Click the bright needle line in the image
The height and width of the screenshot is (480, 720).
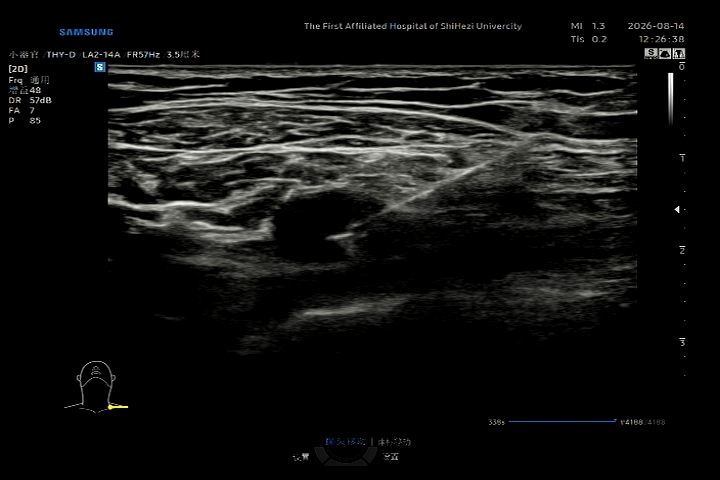(x=436, y=186)
